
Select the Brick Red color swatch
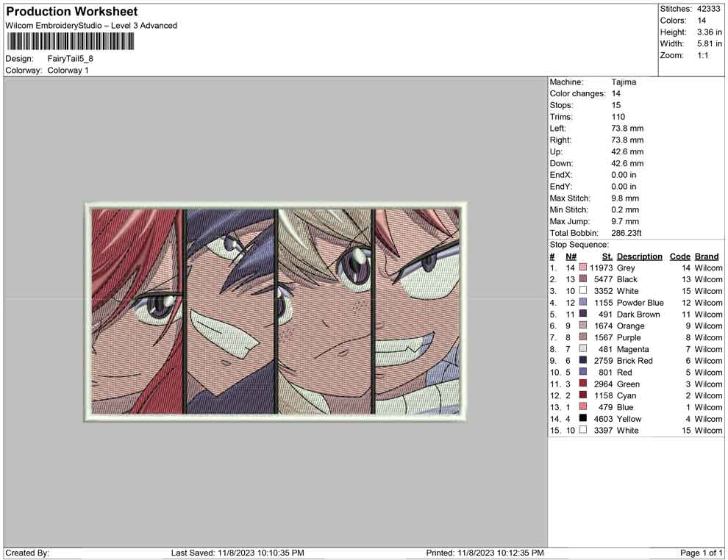(582, 361)
